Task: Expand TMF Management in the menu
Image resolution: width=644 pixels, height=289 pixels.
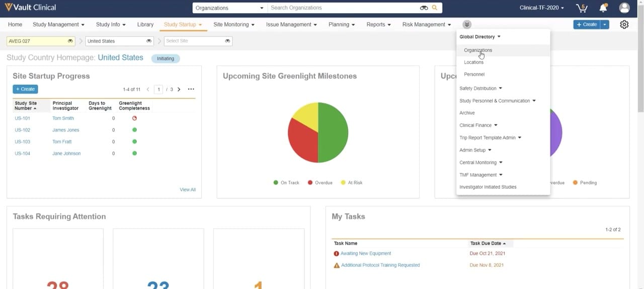Action: [x=480, y=175]
